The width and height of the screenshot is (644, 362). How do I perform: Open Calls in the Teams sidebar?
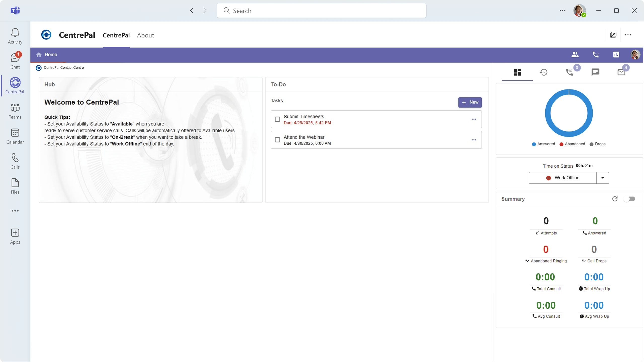[x=15, y=161]
